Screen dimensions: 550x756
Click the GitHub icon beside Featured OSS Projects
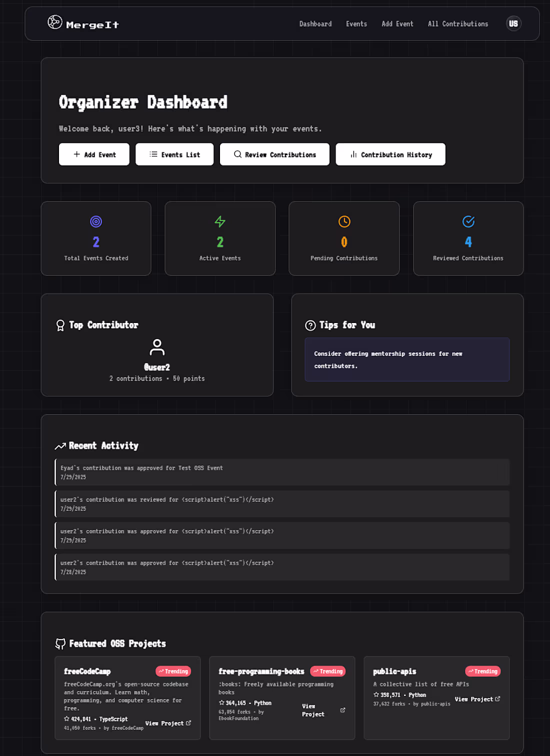[x=60, y=643]
